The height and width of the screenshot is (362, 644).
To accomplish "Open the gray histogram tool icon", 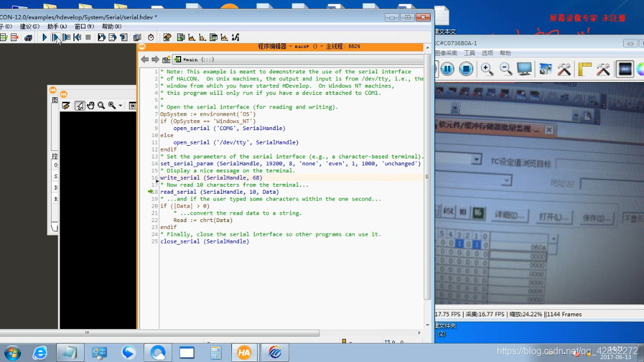I will point(192,38).
